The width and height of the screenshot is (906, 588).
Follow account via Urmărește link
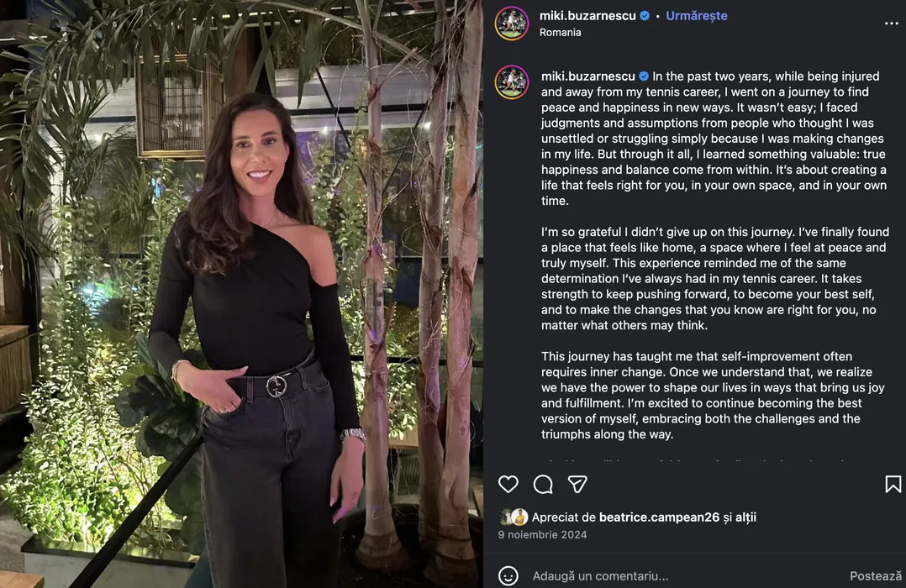click(x=697, y=16)
